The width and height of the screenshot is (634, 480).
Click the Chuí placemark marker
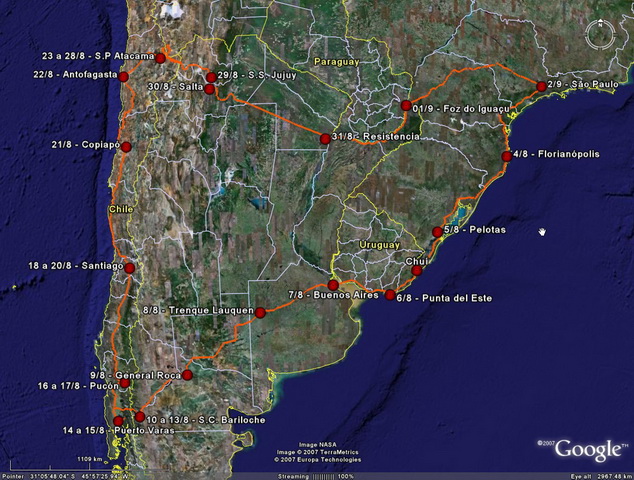[417, 270]
